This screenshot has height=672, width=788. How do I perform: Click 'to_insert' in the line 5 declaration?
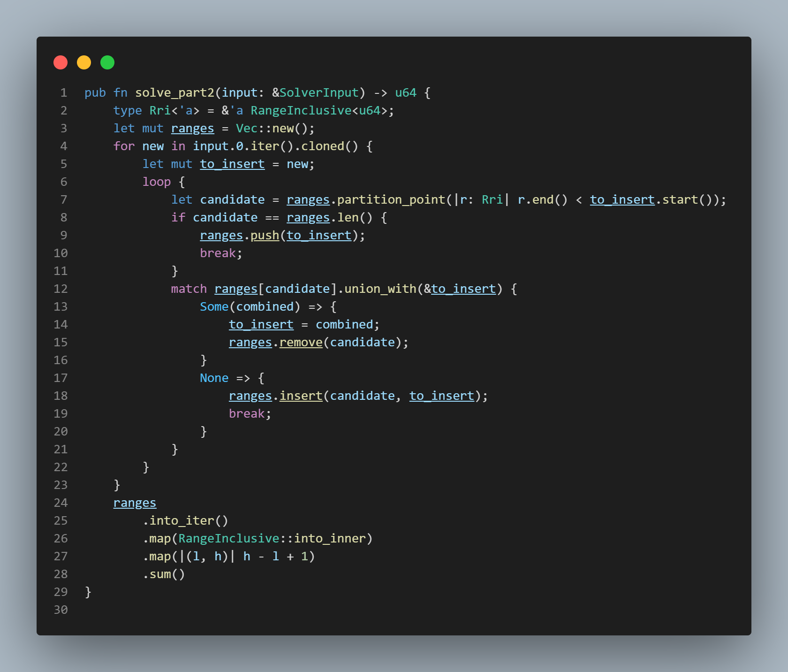[232, 164]
